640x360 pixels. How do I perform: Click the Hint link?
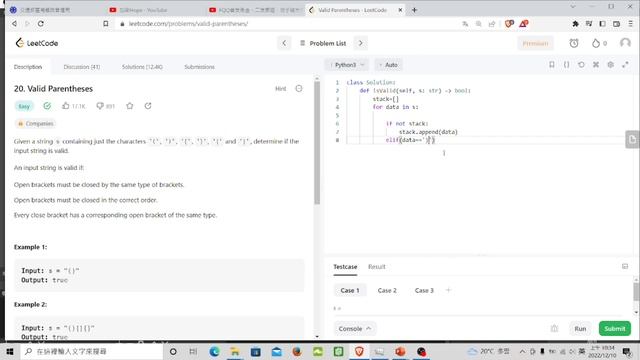[280, 89]
